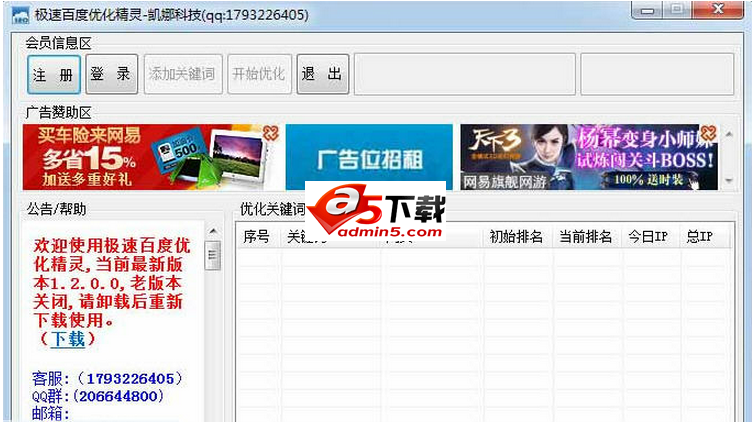The width and height of the screenshot is (752, 422).
Task: Click the 初始排名 column header
Action: pyautogui.click(x=517, y=236)
